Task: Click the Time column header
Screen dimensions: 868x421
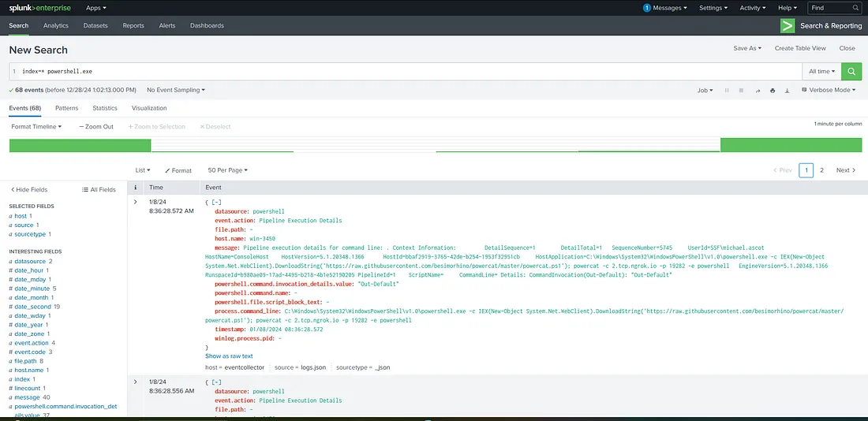Action: [x=156, y=188]
